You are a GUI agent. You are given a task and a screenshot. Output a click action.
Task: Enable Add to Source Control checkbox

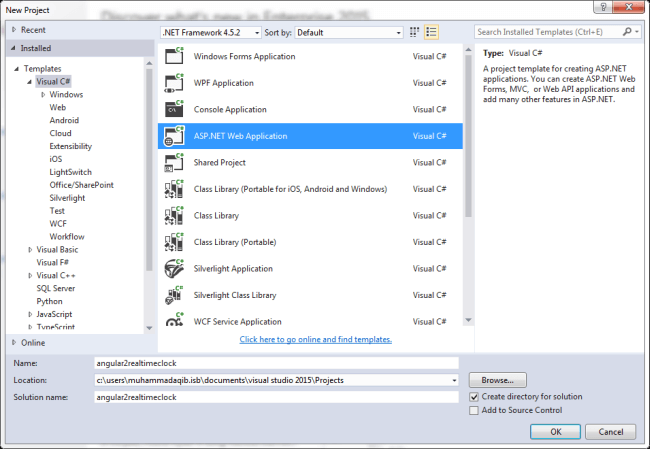(x=474, y=410)
